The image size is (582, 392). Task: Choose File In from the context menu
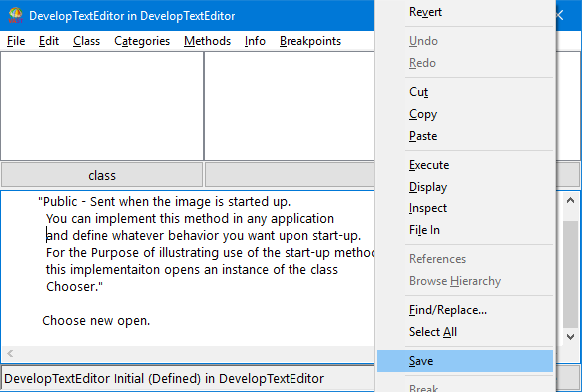[x=465, y=230]
